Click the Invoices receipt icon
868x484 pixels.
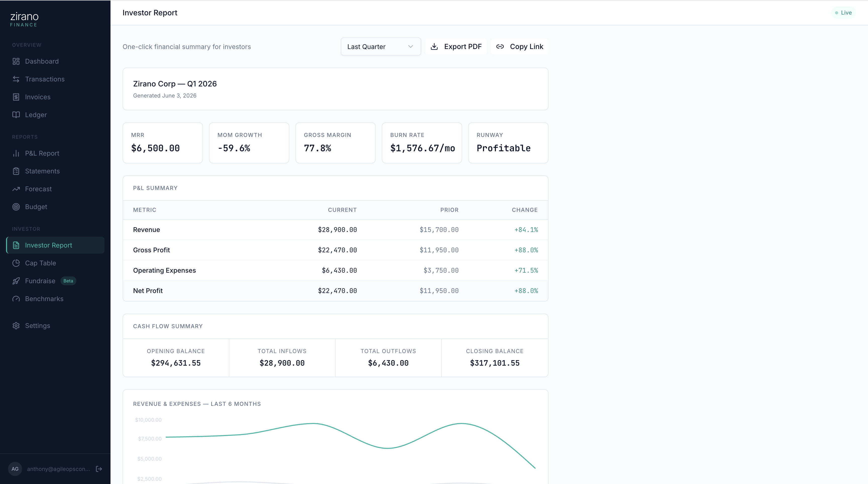[16, 97]
